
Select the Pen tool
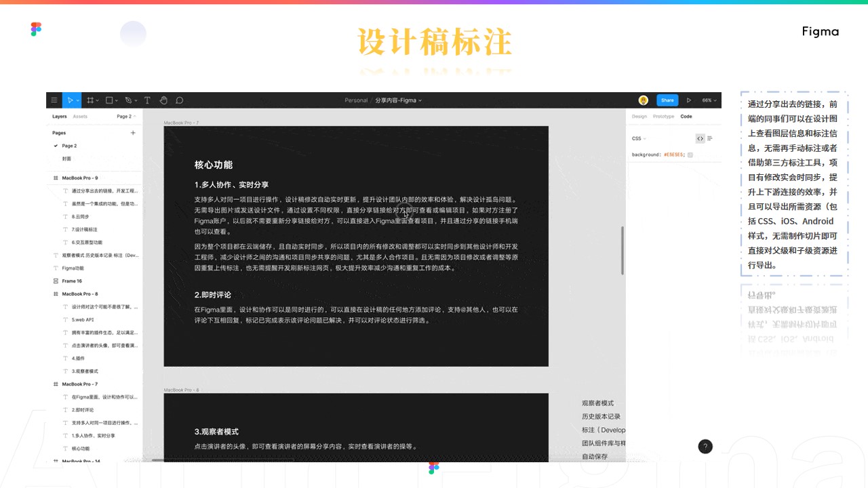coord(127,100)
